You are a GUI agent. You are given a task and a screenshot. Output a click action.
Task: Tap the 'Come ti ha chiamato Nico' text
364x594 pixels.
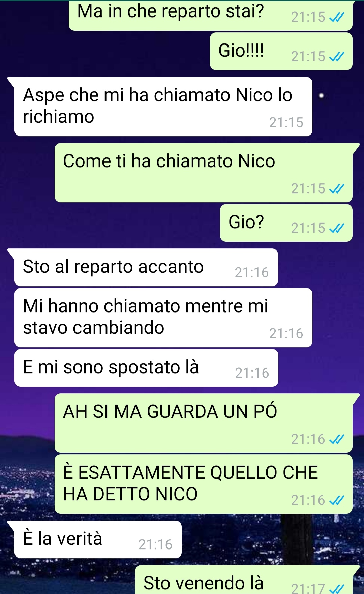[169, 161]
